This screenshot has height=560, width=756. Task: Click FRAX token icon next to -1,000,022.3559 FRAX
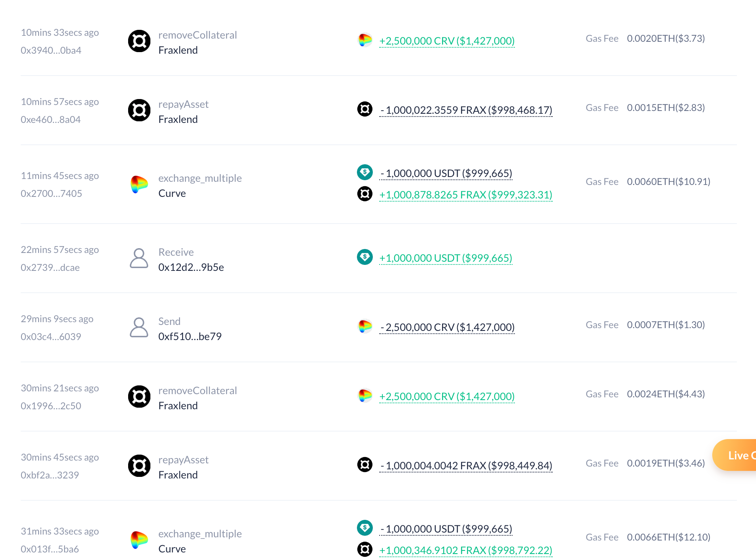point(365,109)
